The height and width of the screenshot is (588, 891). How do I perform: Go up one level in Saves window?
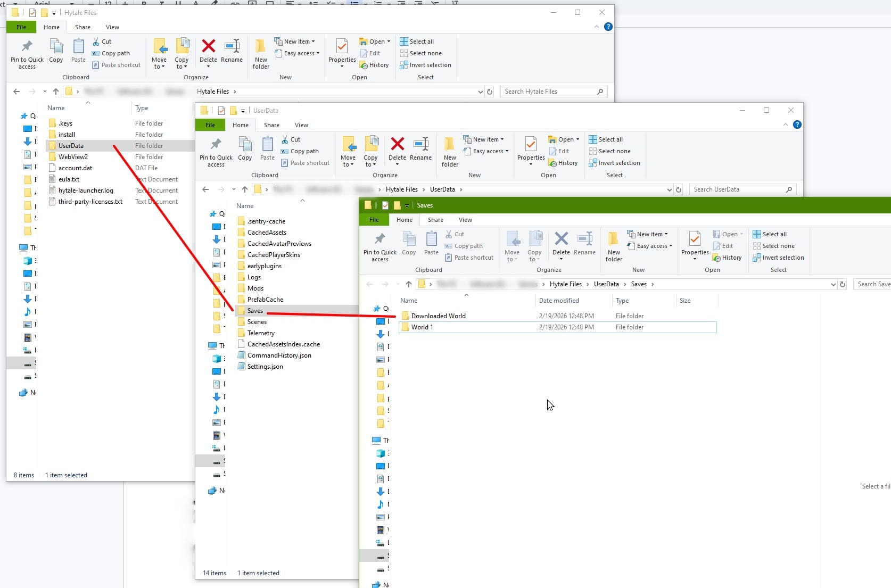[x=409, y=284]
